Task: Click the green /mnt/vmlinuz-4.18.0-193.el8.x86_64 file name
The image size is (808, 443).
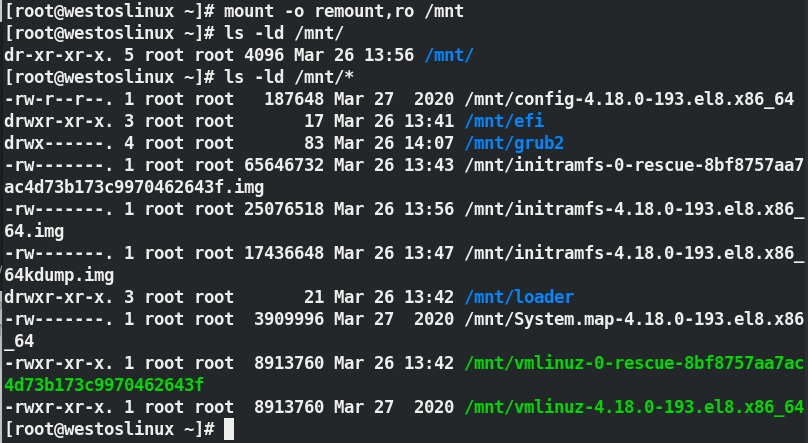Action: (x=634, y=407)
